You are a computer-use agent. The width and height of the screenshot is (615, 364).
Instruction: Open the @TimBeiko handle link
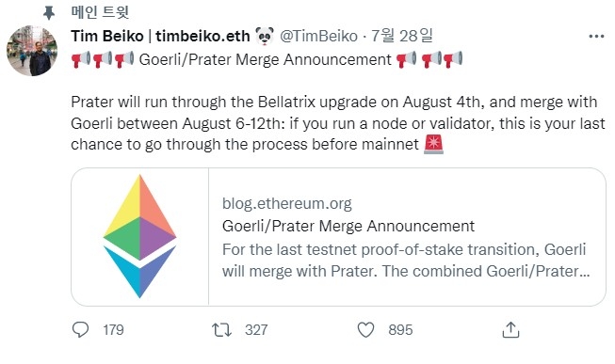[318, 36]
